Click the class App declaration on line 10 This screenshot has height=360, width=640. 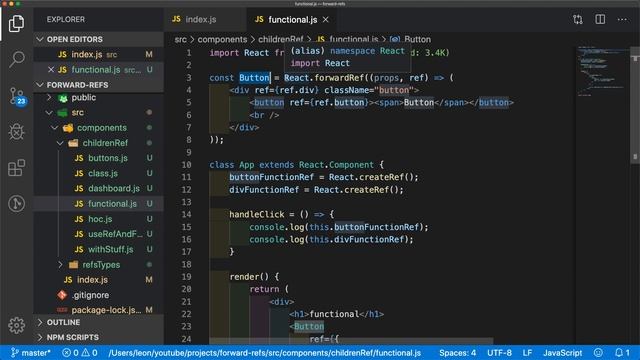[x=232, y=165]
